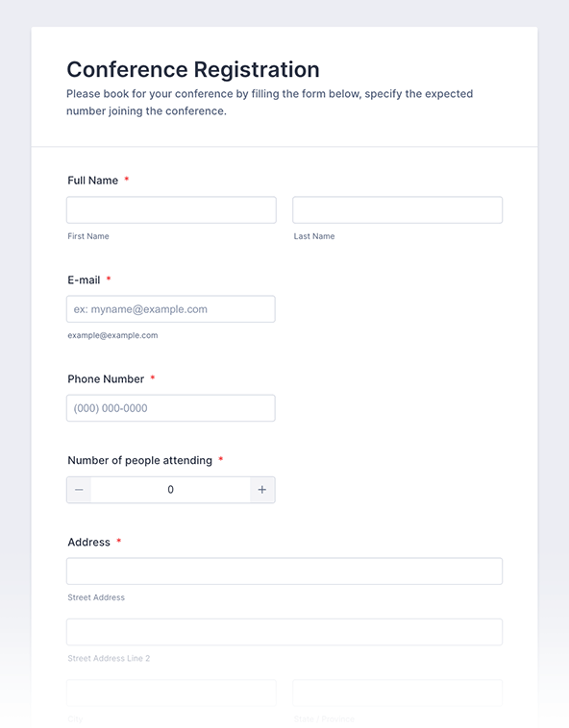Screen dimensions: 569x728
Task: Click the E-mail field label
Action: 84,280
